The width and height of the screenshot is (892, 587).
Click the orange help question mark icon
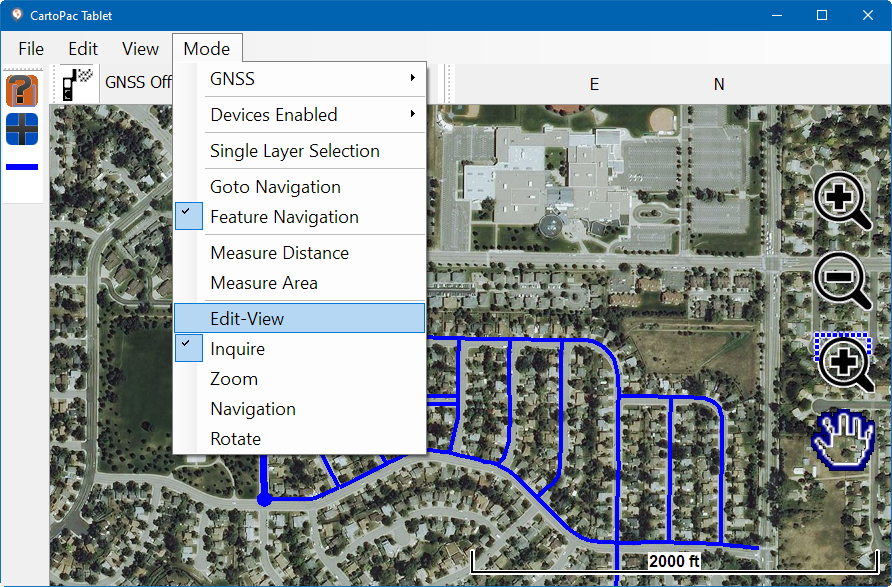[22, 90]
